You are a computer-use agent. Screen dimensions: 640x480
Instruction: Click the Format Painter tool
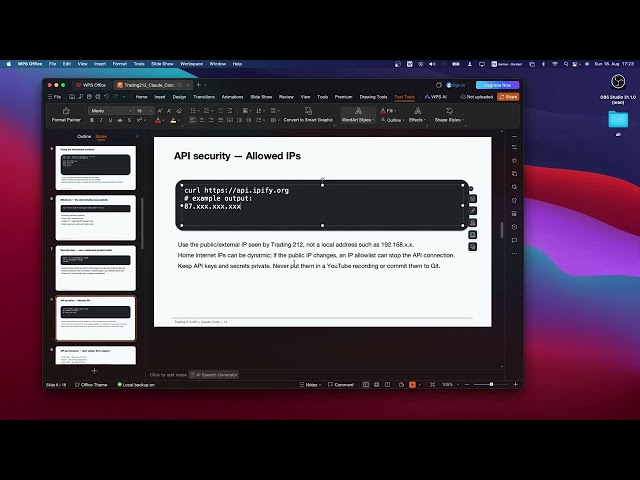point(66,115)
